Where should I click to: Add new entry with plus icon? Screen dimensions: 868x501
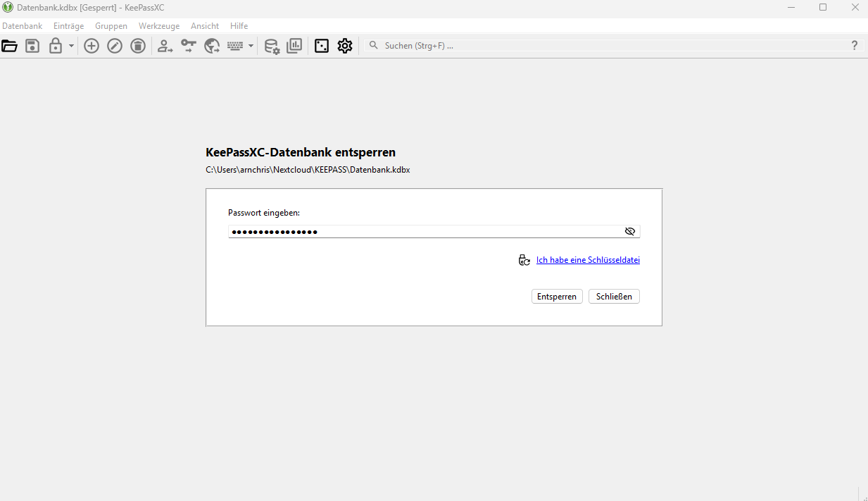tap(92, 46)
